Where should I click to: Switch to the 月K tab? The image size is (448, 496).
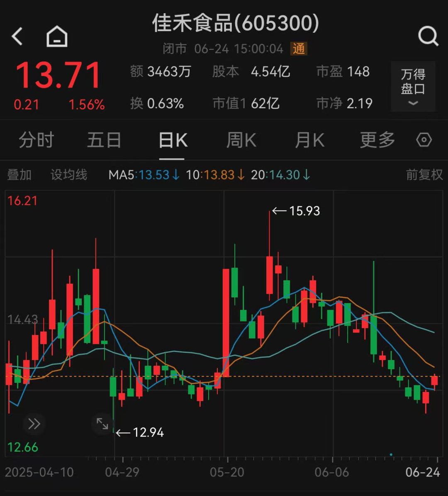tap(309, 140)
